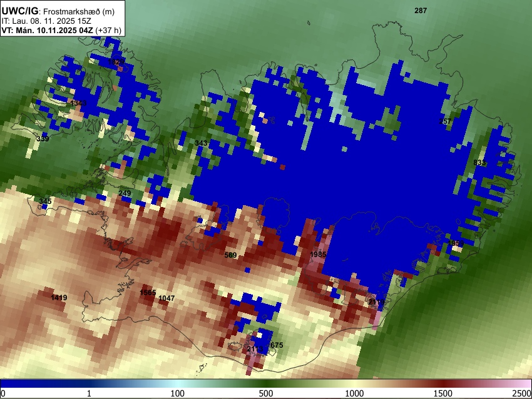532x399 pixels.
Task: Click the legend tick label "100"
Action: [177, 393]
